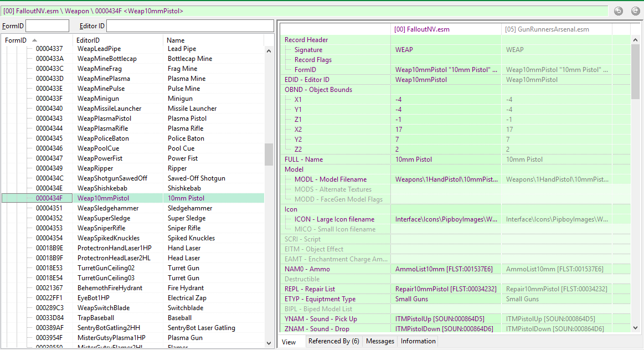Select the MisterGutsyPlasma1HP record
644x350 pixels.
coord(133,338)
